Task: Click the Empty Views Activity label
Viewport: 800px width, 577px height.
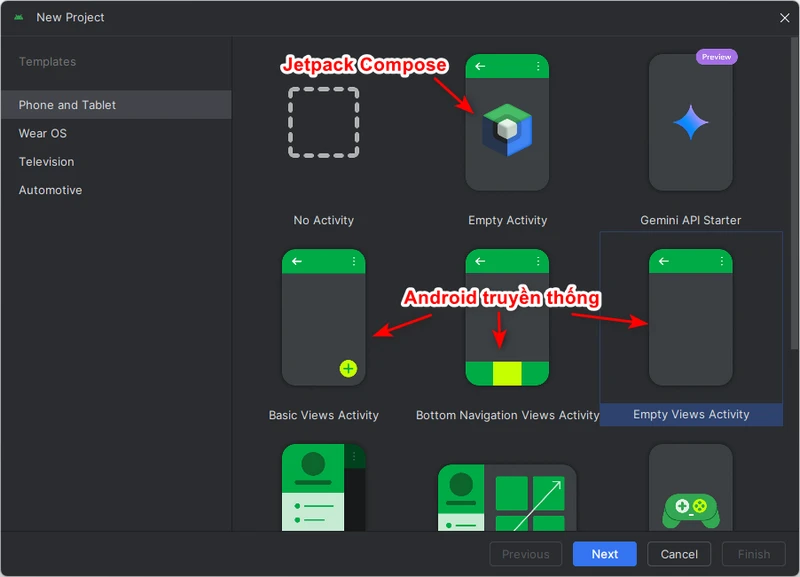Action: 691,414
